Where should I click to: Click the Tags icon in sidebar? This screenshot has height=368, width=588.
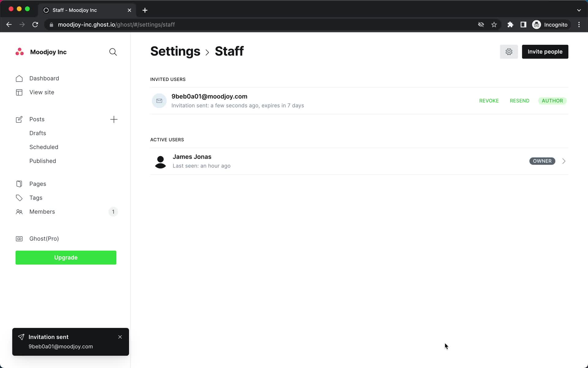coord(19,197)
